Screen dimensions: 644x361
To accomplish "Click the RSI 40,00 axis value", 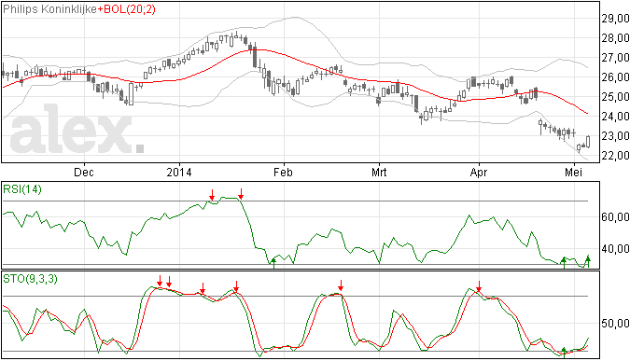I will pos(615,249).
